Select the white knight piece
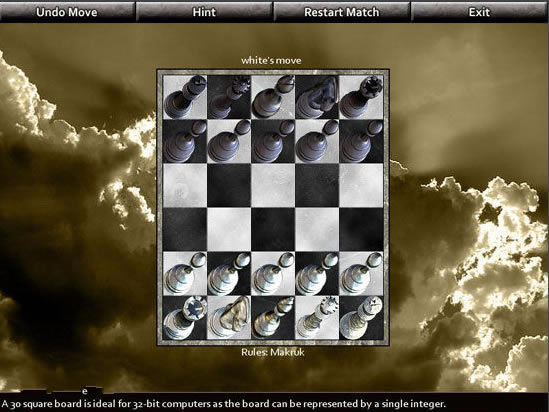Screen dimensions: 549x412 (229, 318)
